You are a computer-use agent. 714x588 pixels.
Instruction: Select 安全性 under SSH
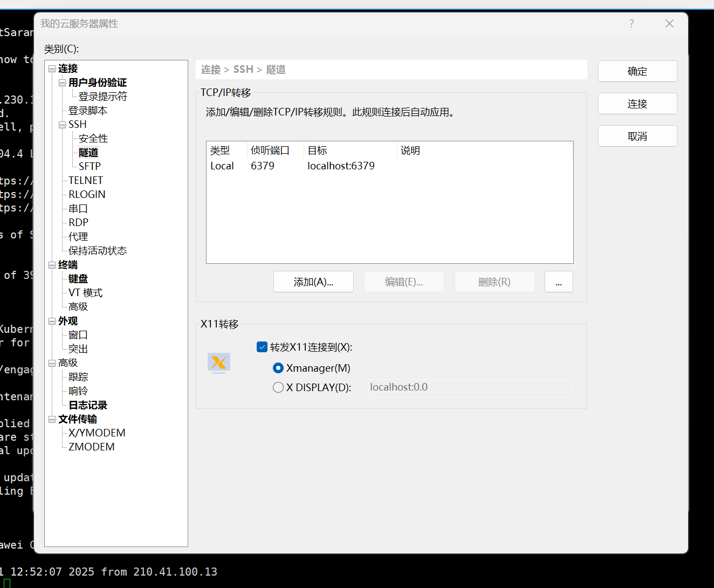pyautogui.click(x=93, y=139)
